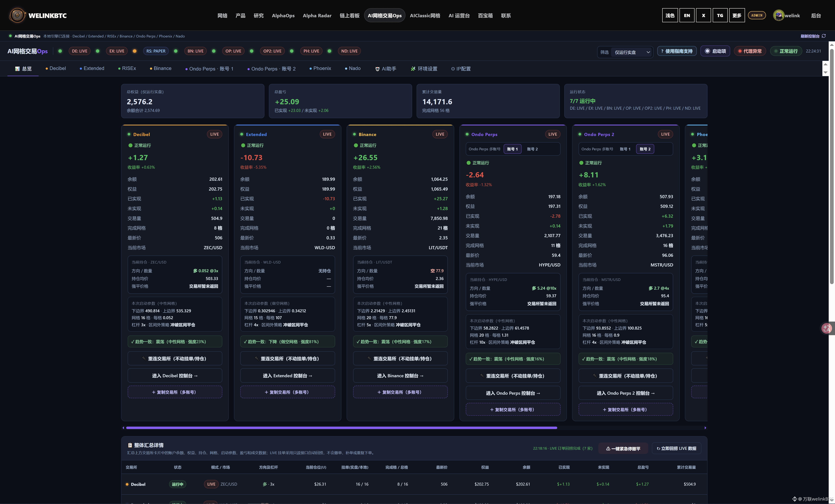Click the horizontal scroll left arrow
Viewport: 835px width, 504px height.
[123, 428]
